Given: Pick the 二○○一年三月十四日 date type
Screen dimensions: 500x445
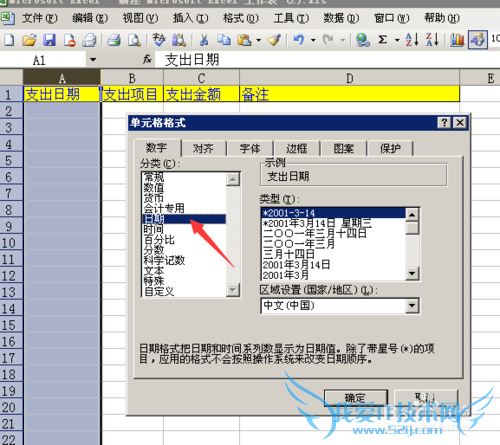Looking at the screenshot, I should (333, 233).
